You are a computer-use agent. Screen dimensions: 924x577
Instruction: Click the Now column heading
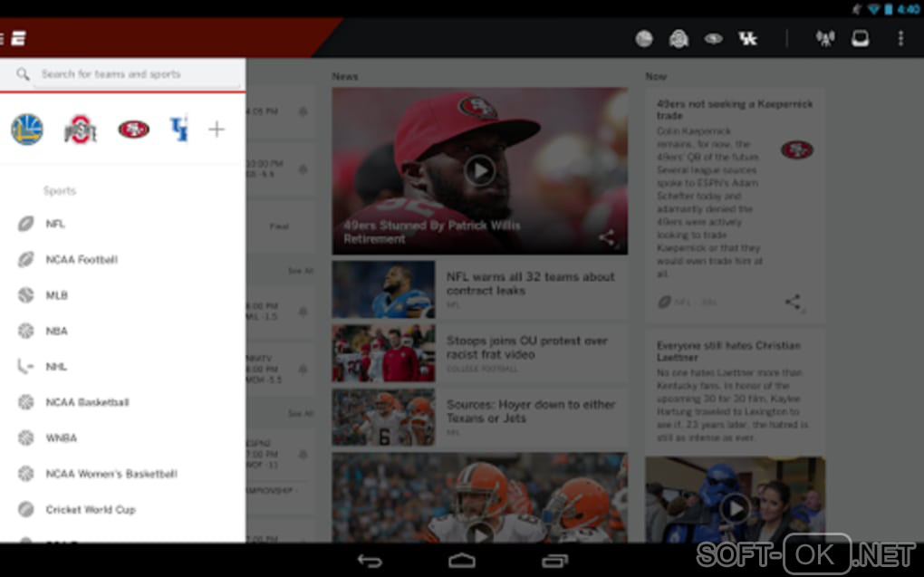coord(656,77)
